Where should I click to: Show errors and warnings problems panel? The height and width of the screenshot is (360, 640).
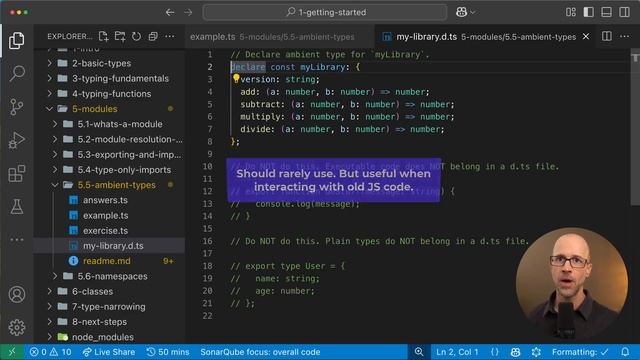tap(51, 352)
